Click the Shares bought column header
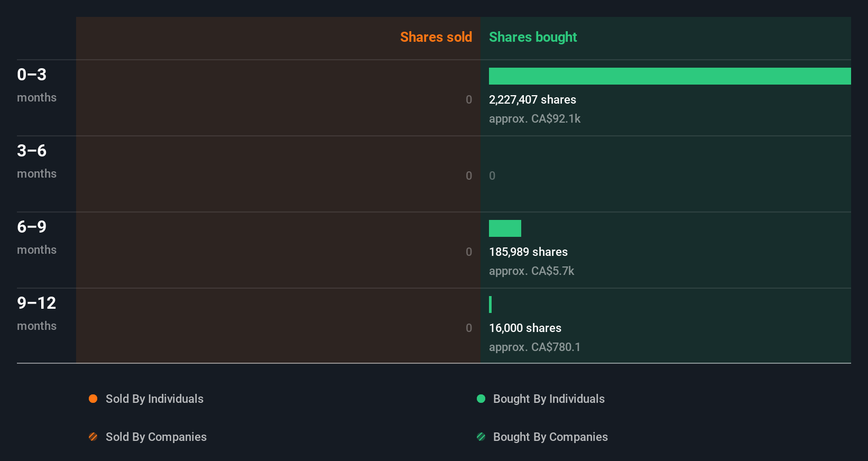This screenshot has width=868, height=461. tap(533, 37)
